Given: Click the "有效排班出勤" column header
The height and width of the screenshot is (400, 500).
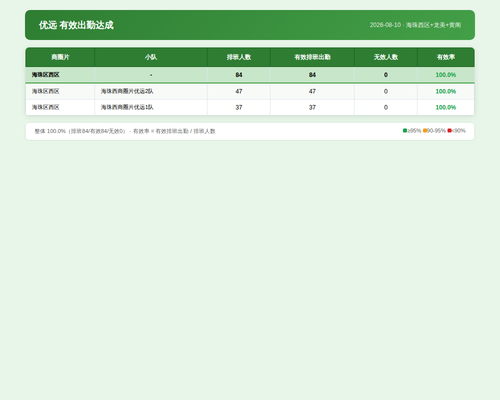Looking at the screenshot, I should click(x=312, y=57).
